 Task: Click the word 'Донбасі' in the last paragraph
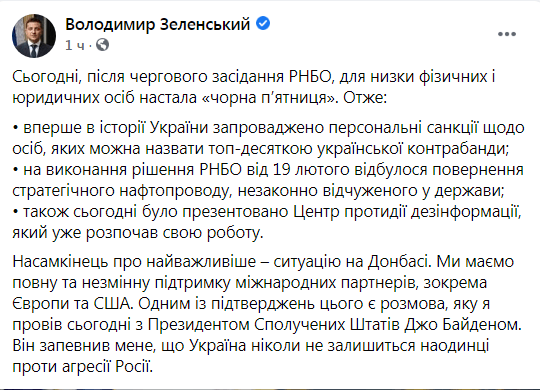(399, 262)
